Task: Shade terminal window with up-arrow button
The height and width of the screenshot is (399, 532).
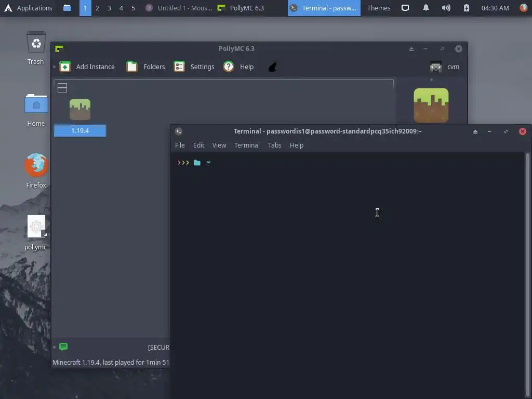Action: (475, 131)
